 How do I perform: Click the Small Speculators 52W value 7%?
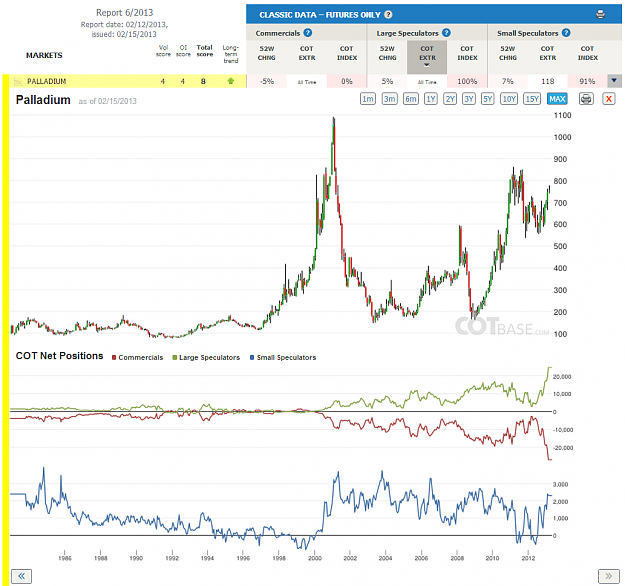pyautogui.click(x=507, y=81)
